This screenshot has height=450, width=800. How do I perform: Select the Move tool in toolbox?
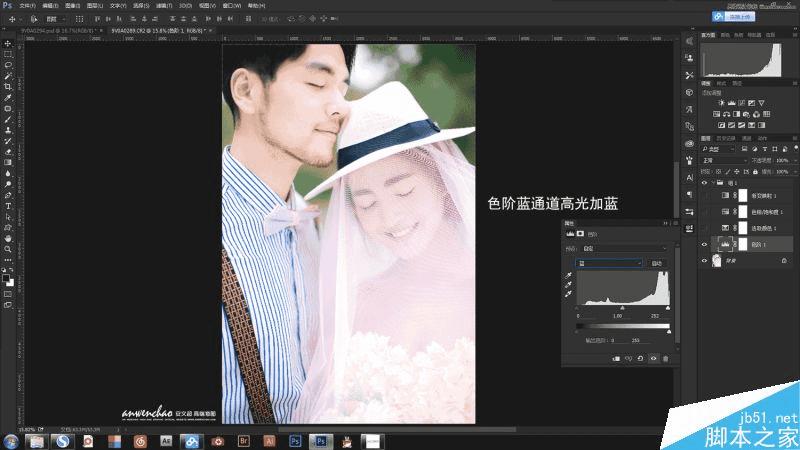coord(8,44)
